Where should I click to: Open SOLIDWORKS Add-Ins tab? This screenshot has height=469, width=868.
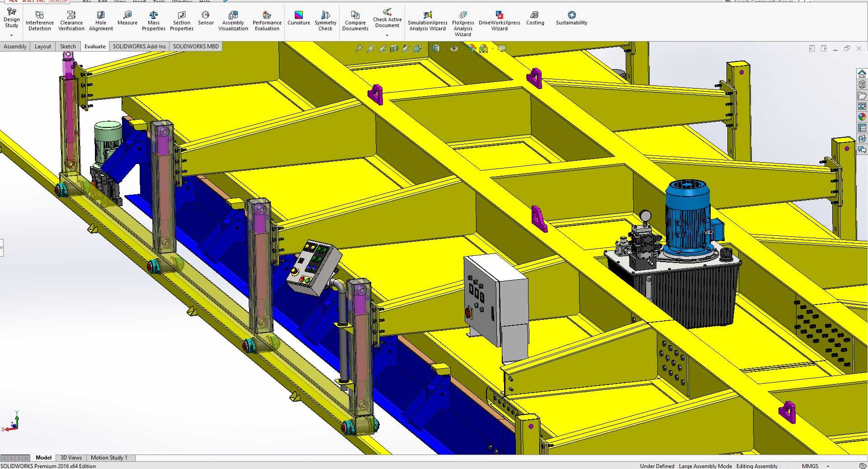click(139, 47)
